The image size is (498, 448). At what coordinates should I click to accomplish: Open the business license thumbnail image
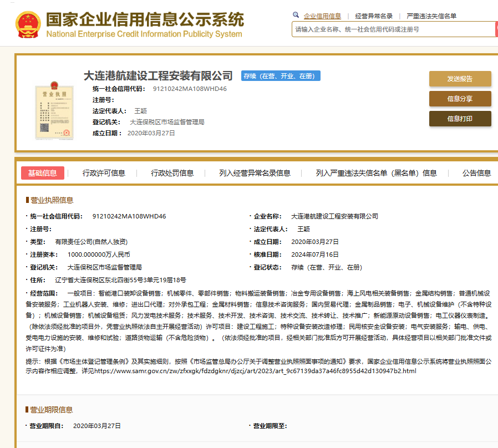pos(54,111)
